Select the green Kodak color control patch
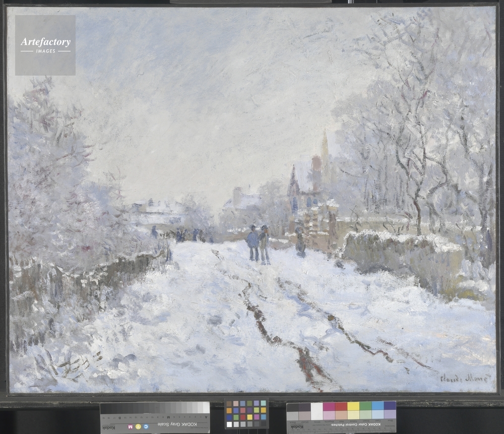 pos(365,407)
